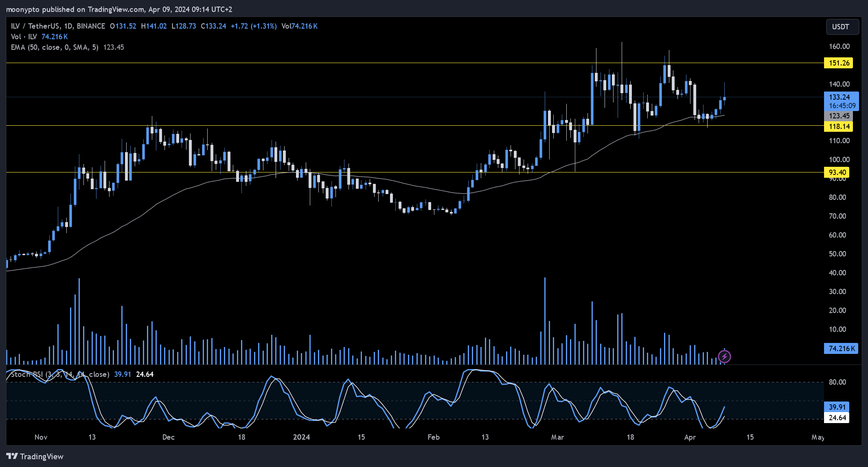Click the Feb label on time axis
The height and width of the screenshot is (467, 868).
(434, 437)
